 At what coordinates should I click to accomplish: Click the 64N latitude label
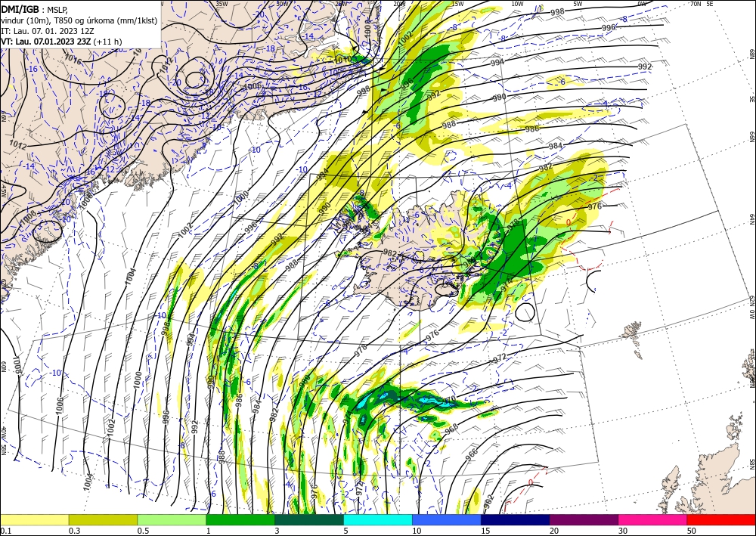[x=751, y=219]
